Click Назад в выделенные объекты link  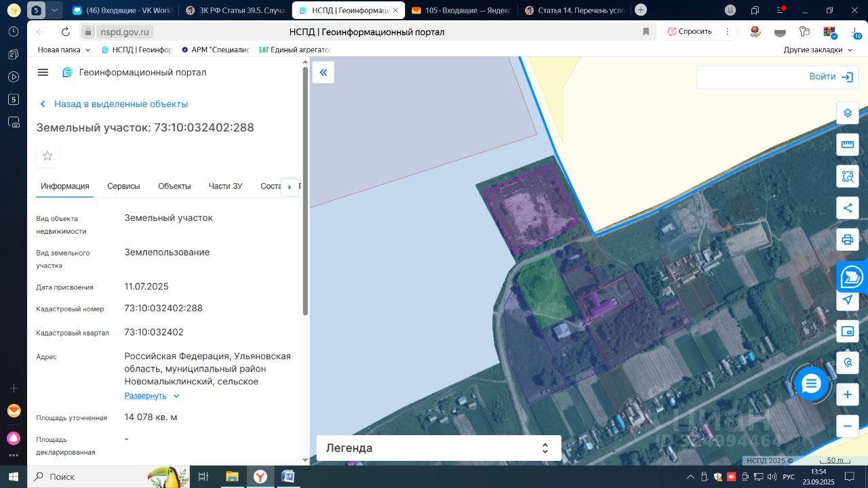pos(114,104)
